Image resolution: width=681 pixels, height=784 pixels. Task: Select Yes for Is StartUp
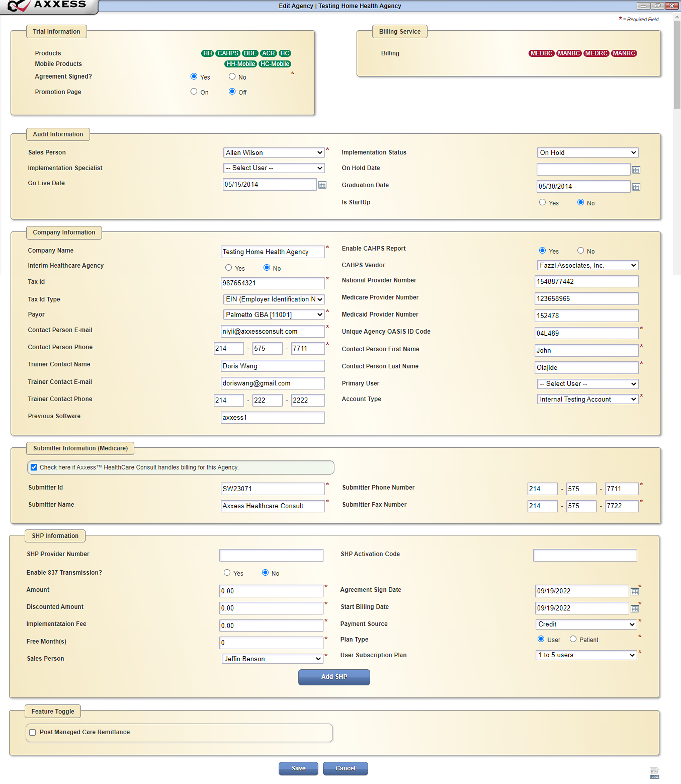tap(542, 202)
